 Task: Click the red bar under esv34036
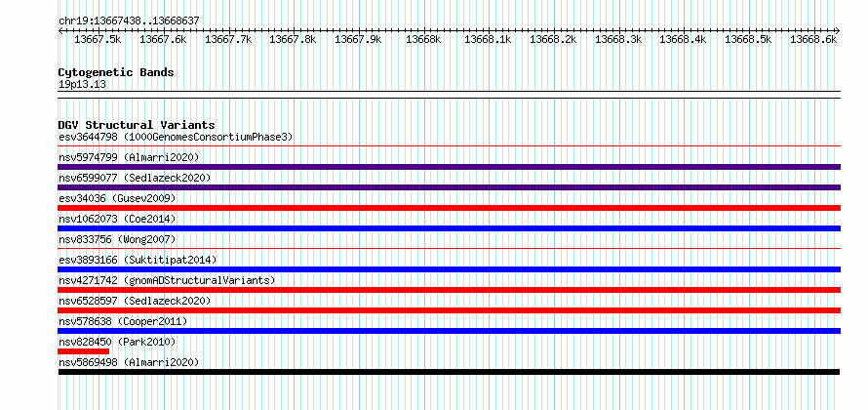point(449,208)
